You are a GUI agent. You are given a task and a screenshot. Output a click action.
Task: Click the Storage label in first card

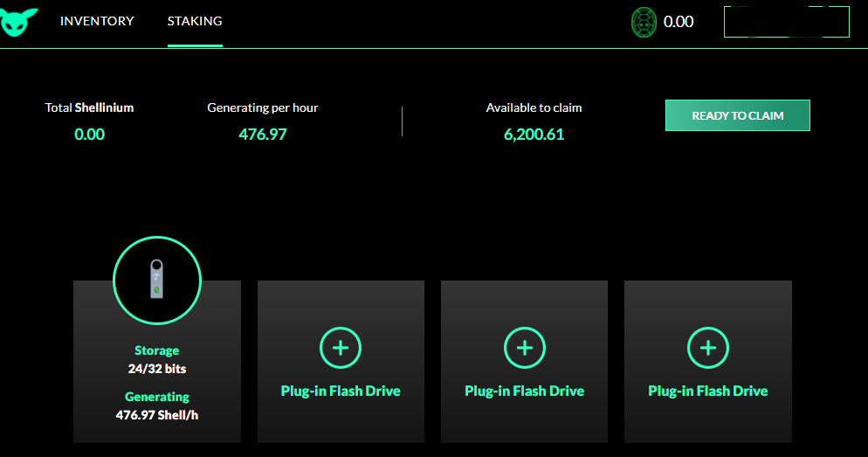click(156, 350)
